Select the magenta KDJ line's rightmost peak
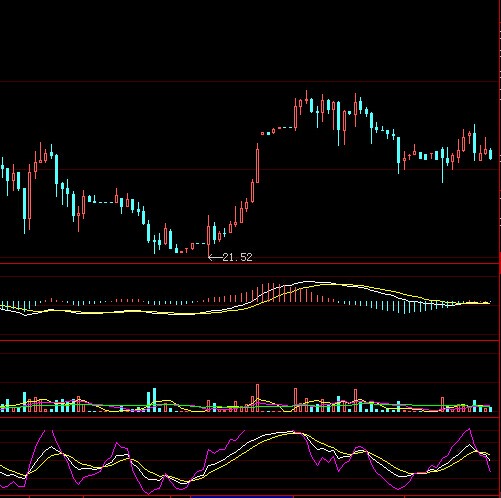This screenshot has width=501, height=498. point(469,429)
